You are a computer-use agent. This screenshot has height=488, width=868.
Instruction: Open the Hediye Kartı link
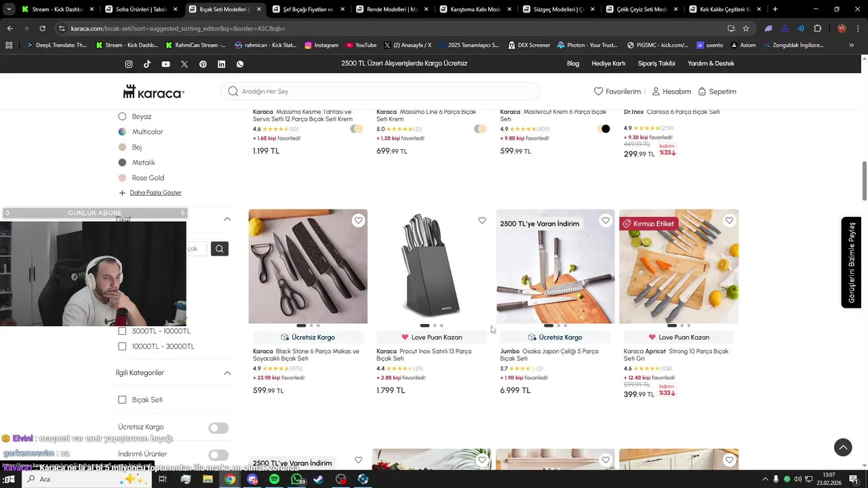coord(608,63)
